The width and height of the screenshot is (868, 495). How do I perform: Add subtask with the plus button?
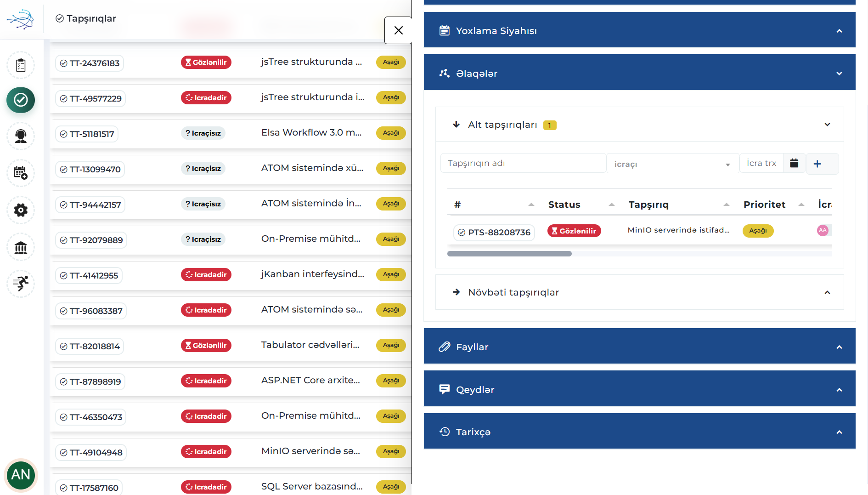point(817,164)
